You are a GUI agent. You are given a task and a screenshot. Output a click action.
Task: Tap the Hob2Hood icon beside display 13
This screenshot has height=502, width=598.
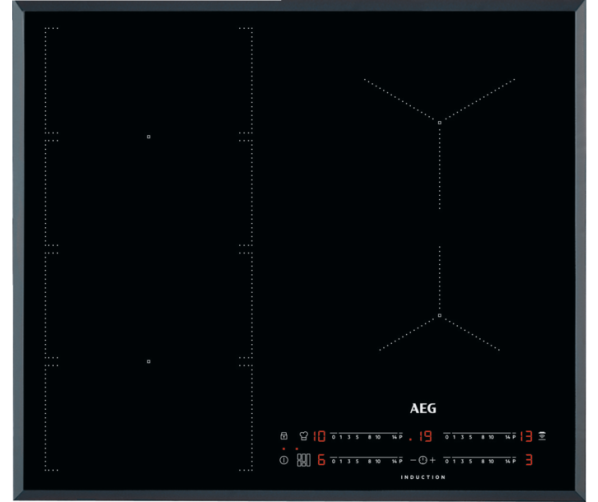tap(542, 436)
